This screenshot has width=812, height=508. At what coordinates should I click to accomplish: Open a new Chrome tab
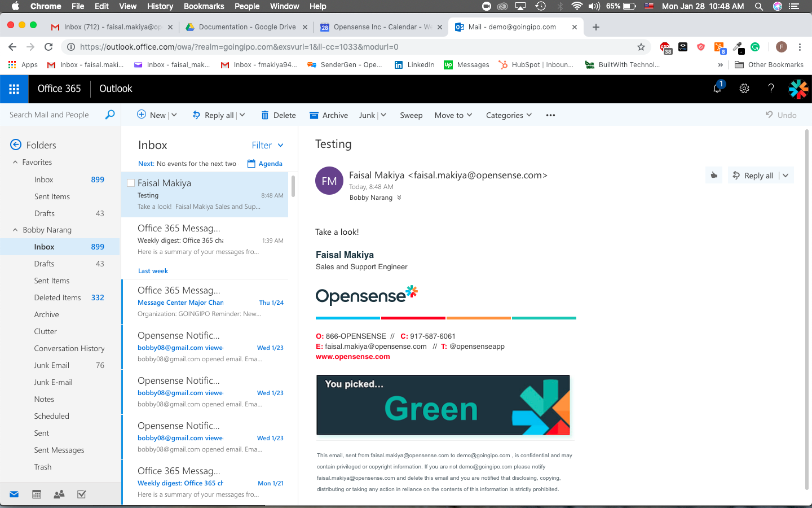pyautogui.click(x=596, y=27)
